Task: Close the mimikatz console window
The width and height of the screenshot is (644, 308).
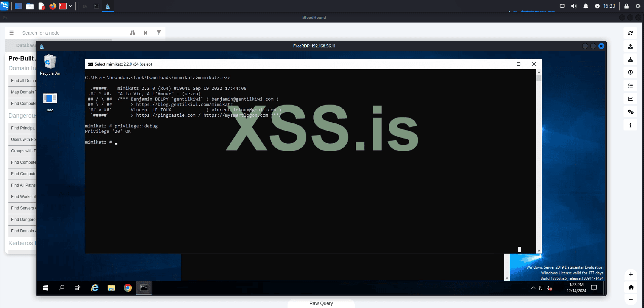Action: coord(534,64)
